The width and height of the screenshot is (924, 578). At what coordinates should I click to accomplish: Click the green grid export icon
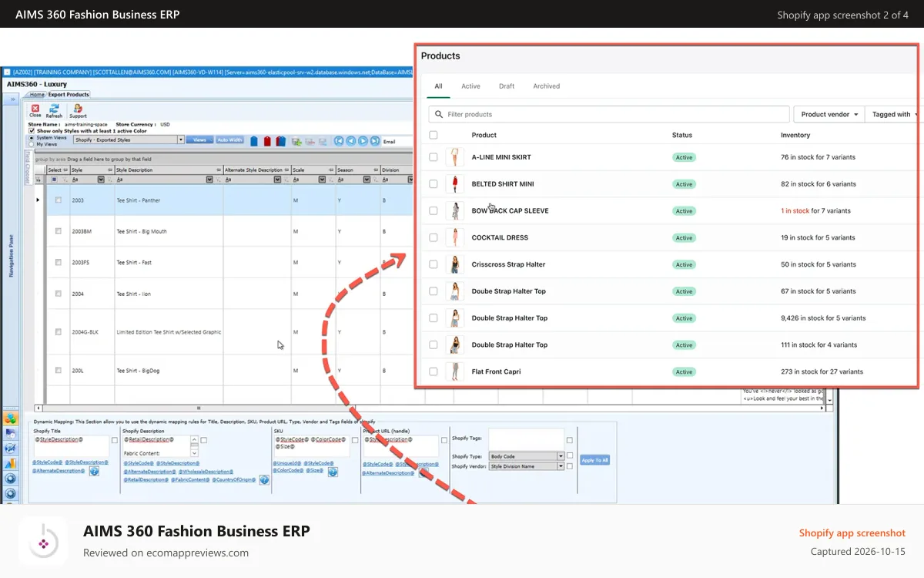tap(295, 141)
